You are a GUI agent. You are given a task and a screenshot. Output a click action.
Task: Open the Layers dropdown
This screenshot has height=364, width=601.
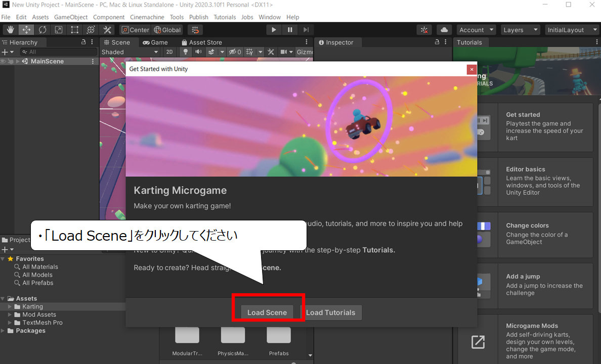(x=521, y=30)
